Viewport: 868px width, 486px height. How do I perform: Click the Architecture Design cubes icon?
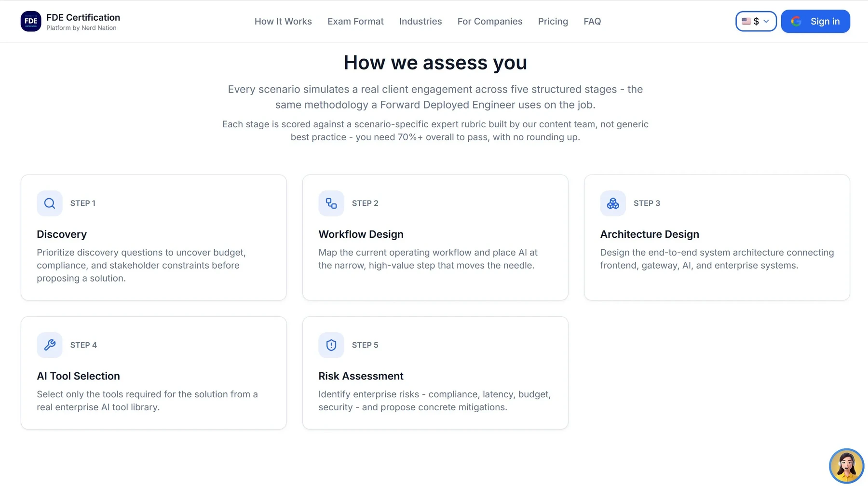click(613, 203)
